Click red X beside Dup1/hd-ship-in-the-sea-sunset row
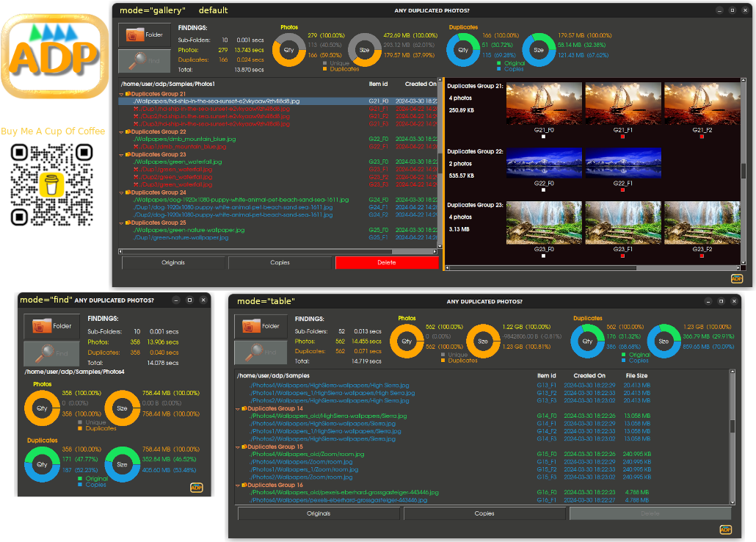The image size is (756, 542). (x=136, y=109)
